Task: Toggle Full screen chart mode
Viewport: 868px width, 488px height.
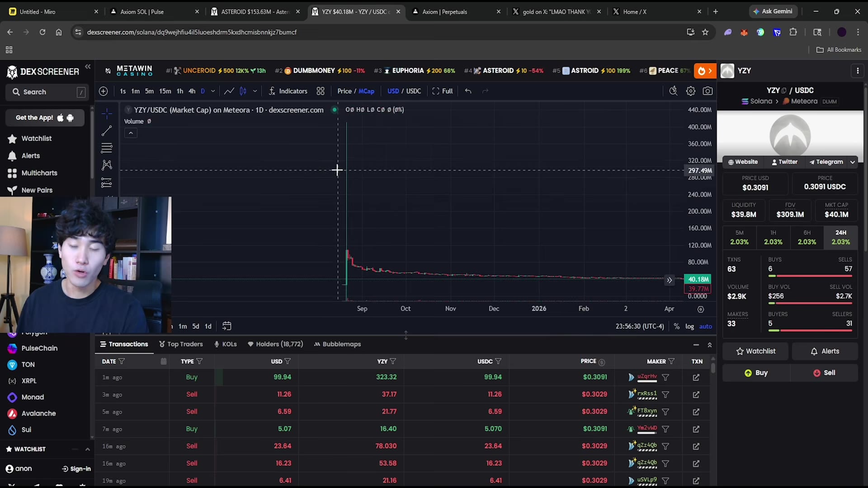Action: coord(443,91)
